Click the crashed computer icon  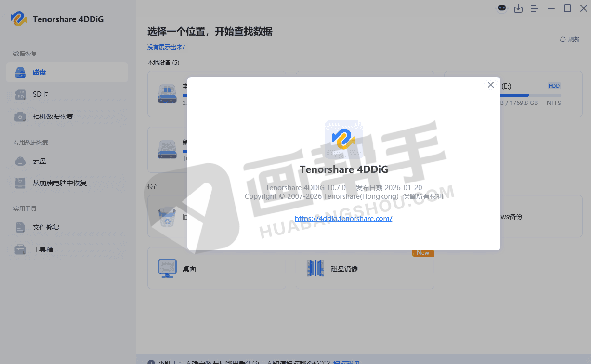point(20,183)
